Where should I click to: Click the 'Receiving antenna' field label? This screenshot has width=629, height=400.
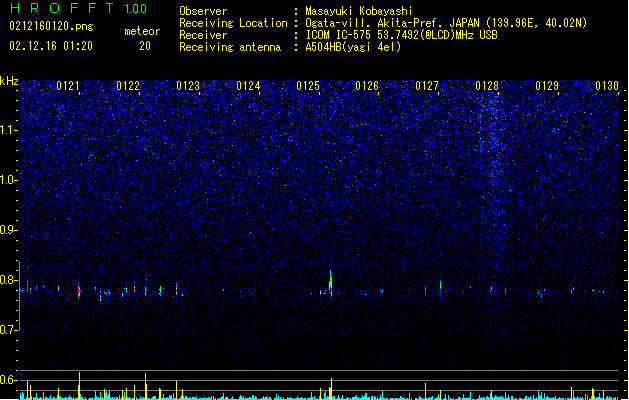(x=230, y=47)
